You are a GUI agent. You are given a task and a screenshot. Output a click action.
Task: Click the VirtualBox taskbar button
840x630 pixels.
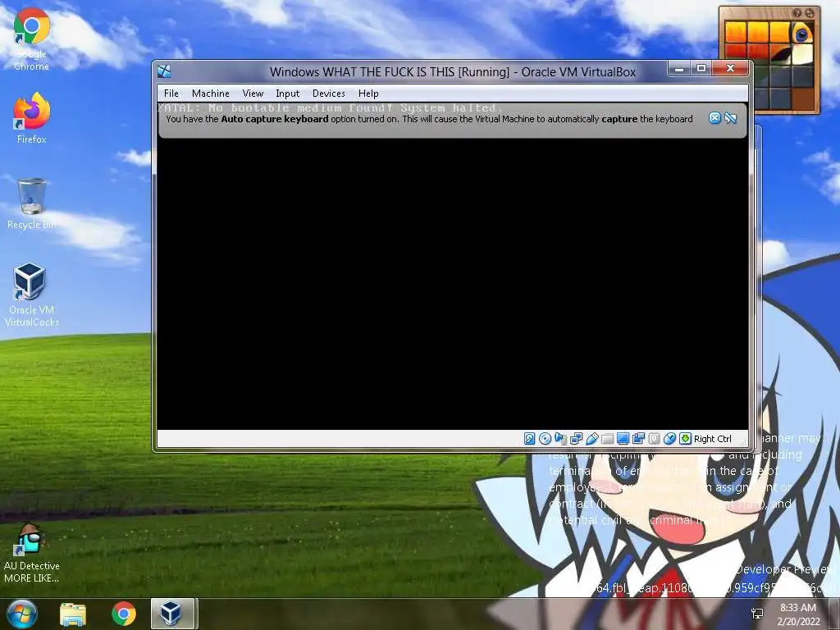tap(172, 614)
